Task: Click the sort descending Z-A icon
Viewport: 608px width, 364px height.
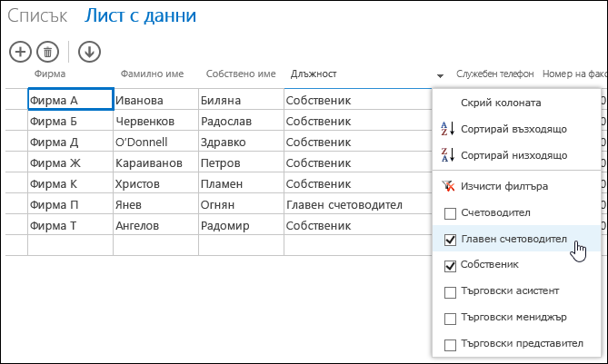Action: (x=447, y=155)
